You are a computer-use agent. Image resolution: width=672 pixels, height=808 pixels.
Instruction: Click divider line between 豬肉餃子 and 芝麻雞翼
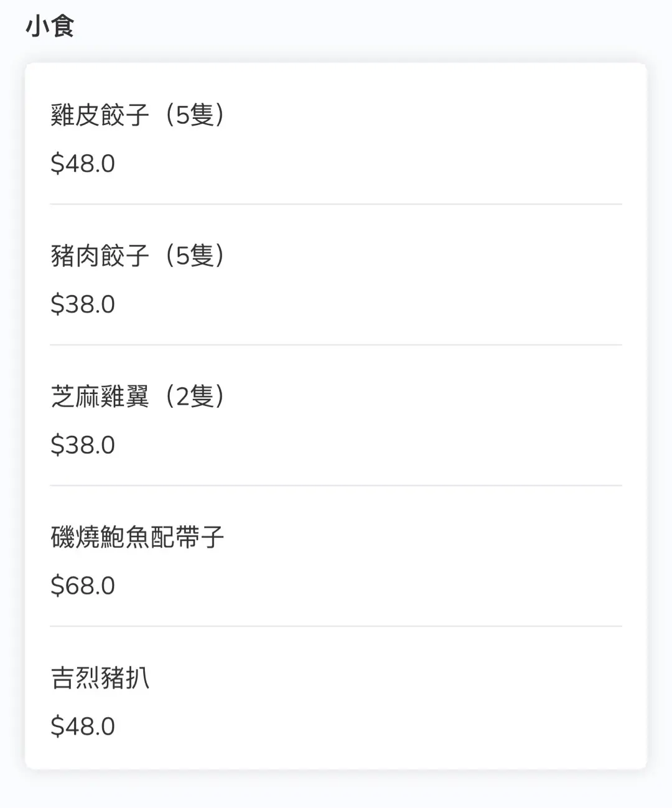pyautogui.click(x=336, y=344)
